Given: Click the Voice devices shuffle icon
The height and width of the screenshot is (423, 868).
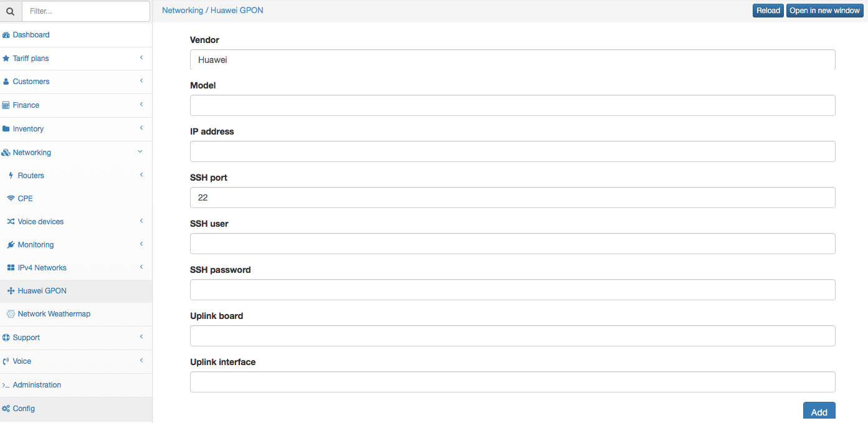Looking at the screenshot, I should click(11, 222).
